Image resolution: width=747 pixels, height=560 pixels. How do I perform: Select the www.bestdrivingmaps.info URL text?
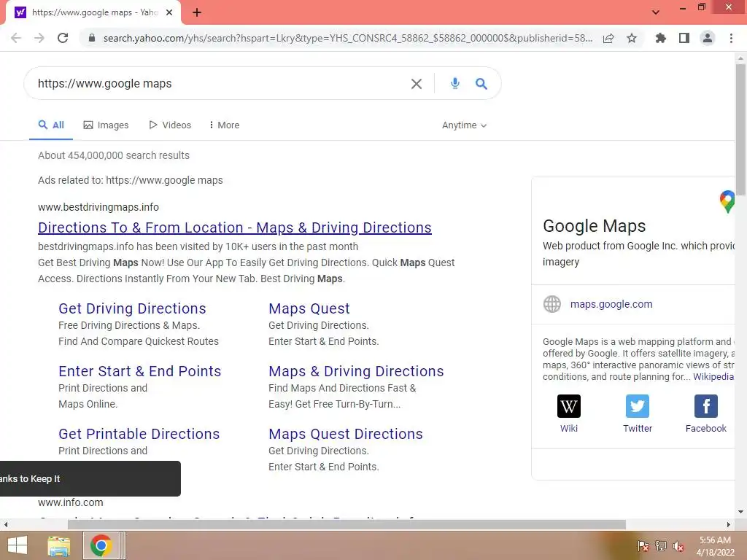click(x=98, y=207)
